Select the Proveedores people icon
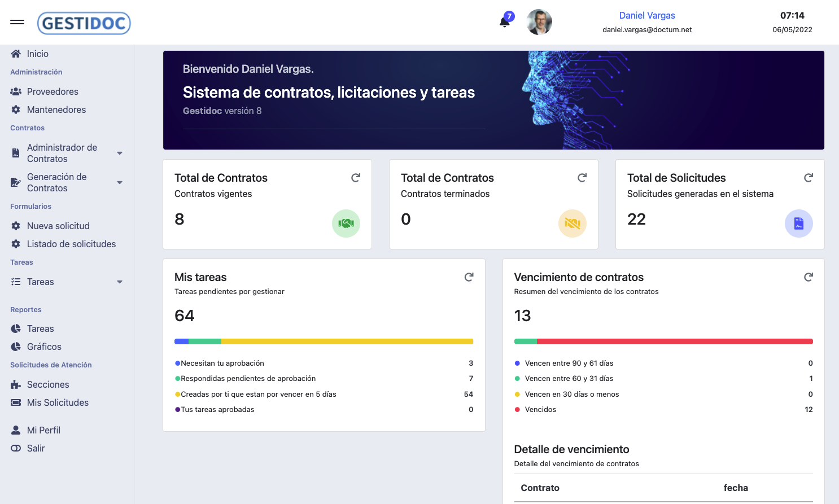The image size is (839, 504). pyautogui.click(x=15, y=91)
